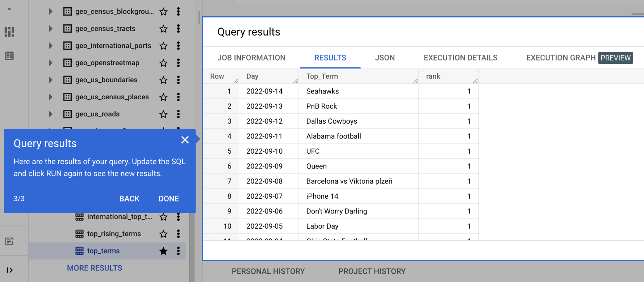Star the geo_us_roads dataset
This screenshot has height=282, width=644.
click(163, 114)
